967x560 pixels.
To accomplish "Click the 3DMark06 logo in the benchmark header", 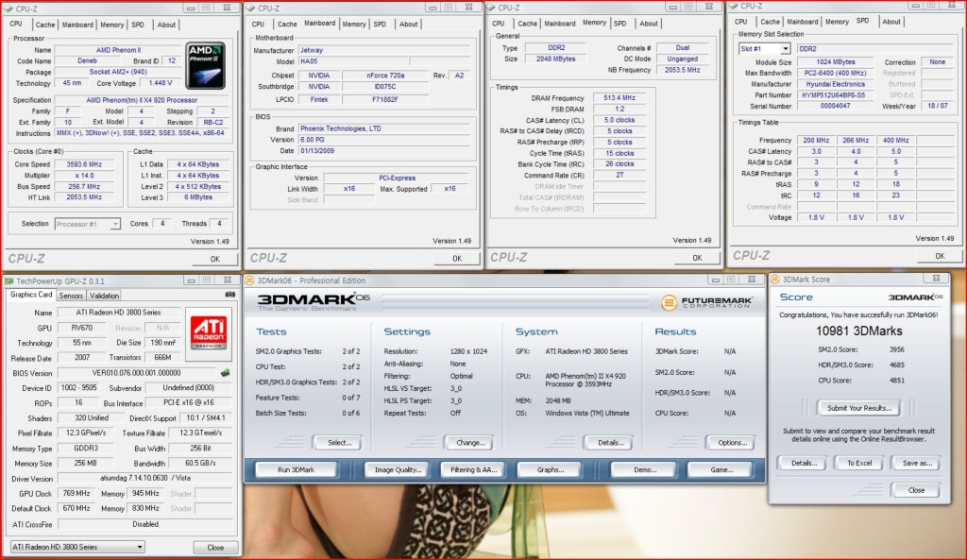I will pyautogui.click(x=314, y=301).
